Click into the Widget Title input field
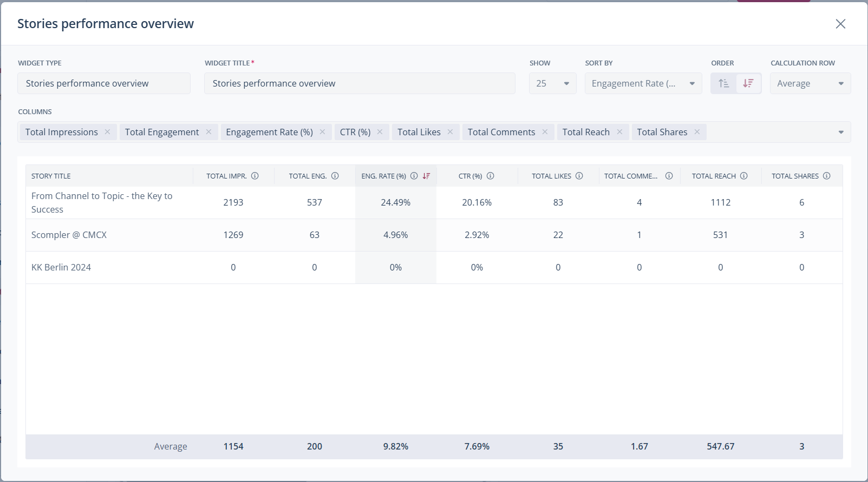Image resolution: width=868 pixels, height=482 pixels. pos(359,83)
